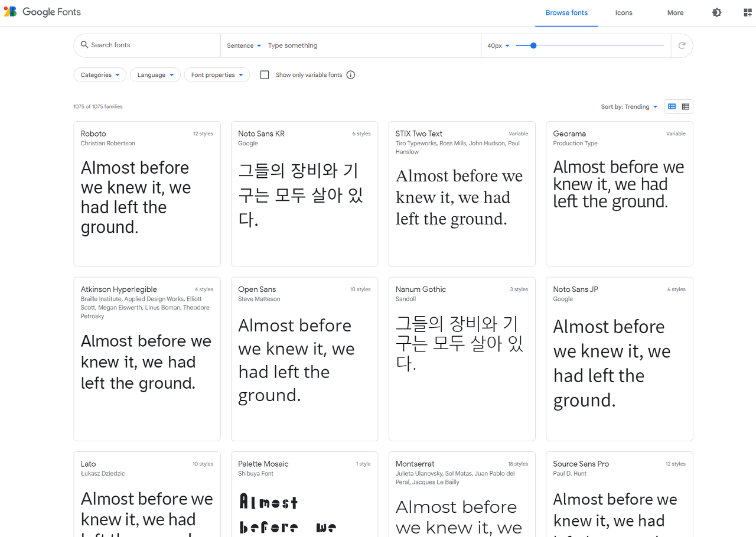Screen dimensions: 756x537
Task: Click 'Variable' label on STIX Two Text
Action: [519, 134]
